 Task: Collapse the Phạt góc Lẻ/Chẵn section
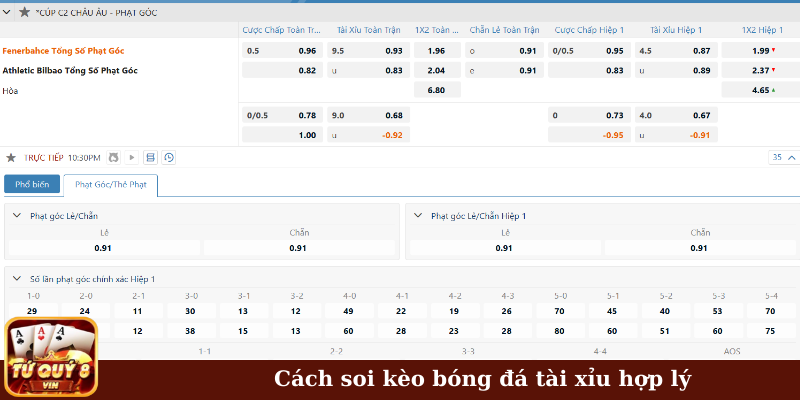(x=17, y=216)
